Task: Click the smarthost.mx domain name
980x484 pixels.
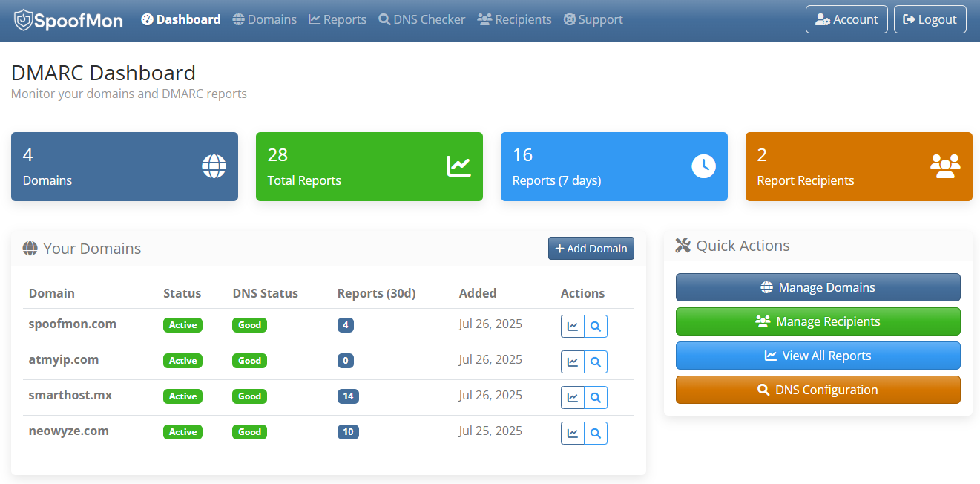Action: click(70, 395)
